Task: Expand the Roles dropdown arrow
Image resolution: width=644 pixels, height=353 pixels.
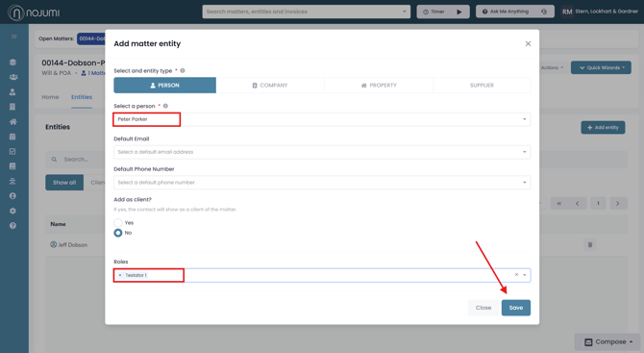Action: click(x=525, y=275)
